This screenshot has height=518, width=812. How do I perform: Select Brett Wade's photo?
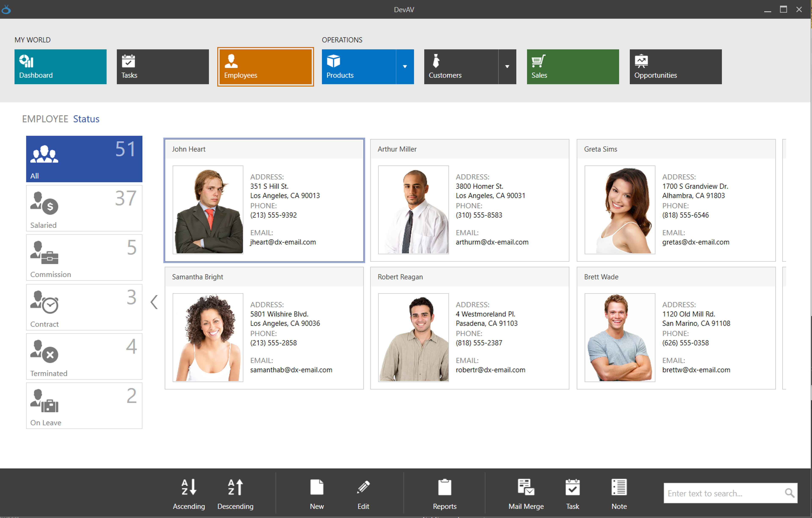tap(620, 338)
